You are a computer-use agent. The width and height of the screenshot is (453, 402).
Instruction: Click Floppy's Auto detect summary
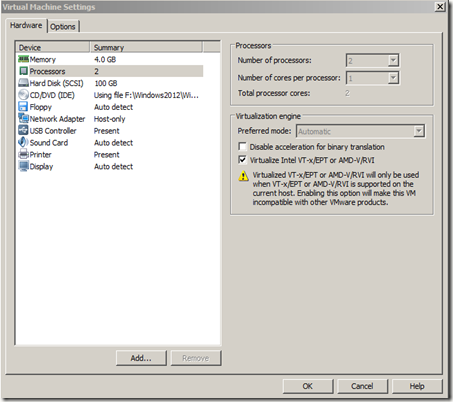pos(113,107)
